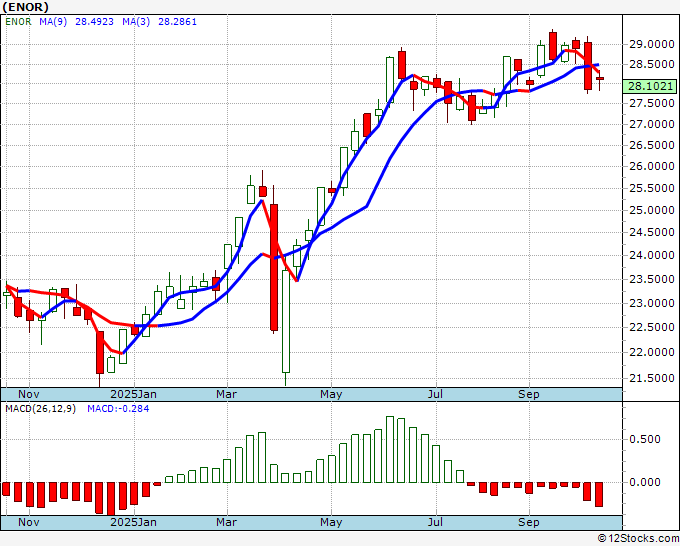Click the 27.0000 price axis label
The height and width of the screenshot is (546, 680).
coord(651,124)
